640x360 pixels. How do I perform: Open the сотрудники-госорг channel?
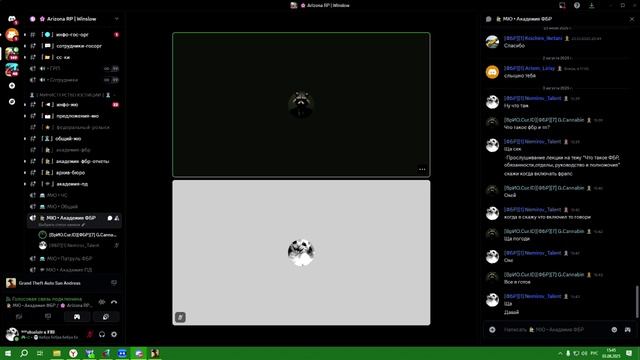click(x=73, y=46)
